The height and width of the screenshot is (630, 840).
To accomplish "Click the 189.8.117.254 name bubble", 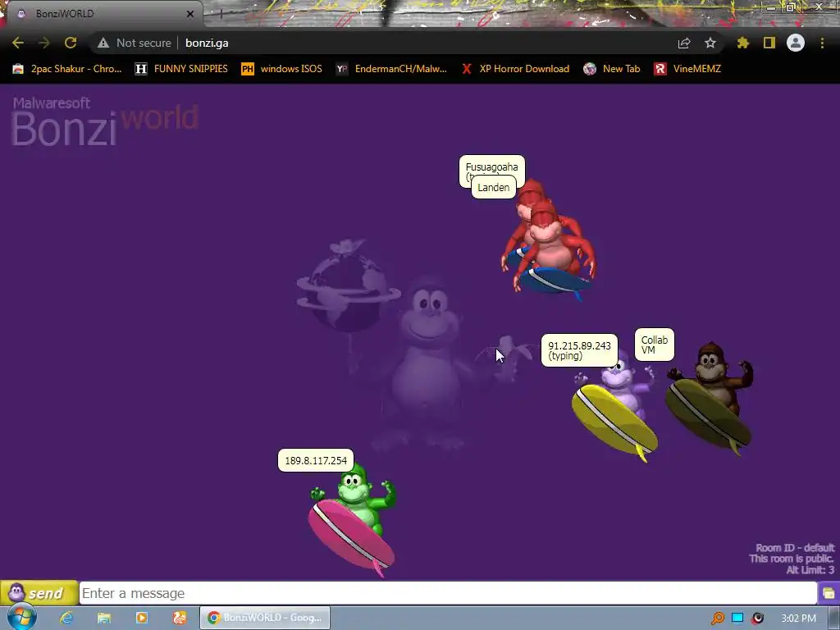I will (x=316, y=460).
